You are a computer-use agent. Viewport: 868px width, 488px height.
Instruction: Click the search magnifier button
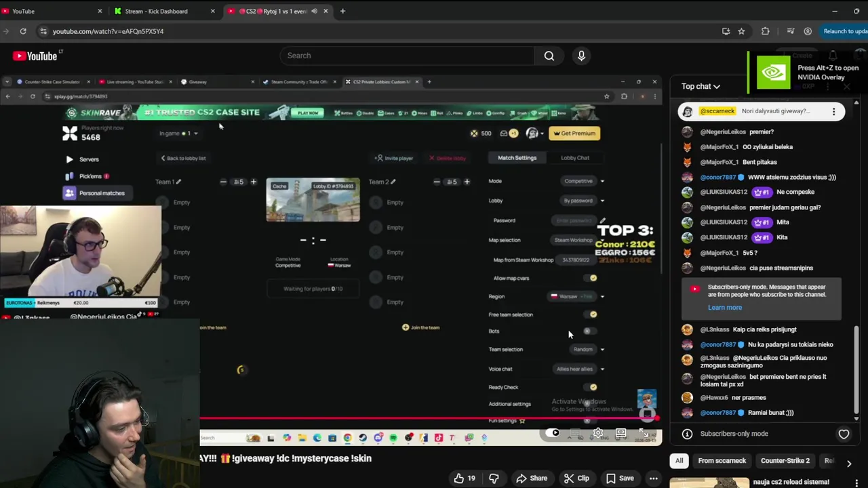tap(549, 56)
